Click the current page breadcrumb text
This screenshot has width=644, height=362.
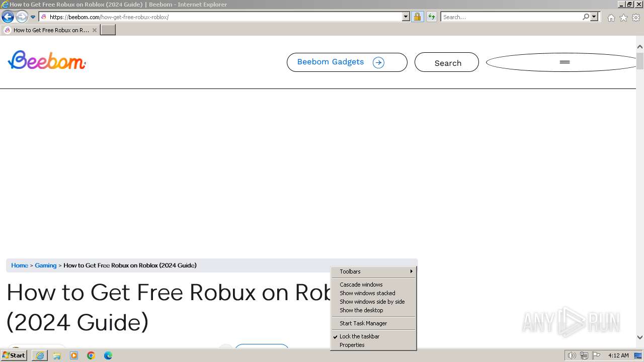click(130, 265)
